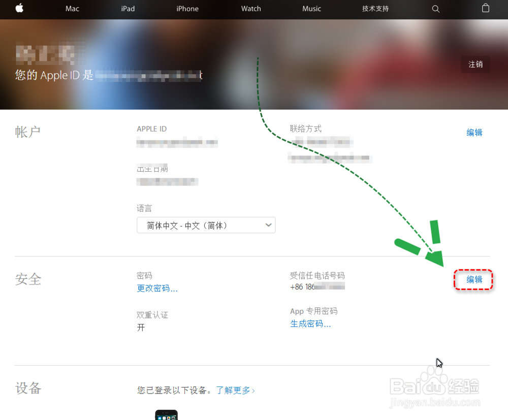Screen dimensions: 508x420
Task: Click the 注销 sign out button
Action: [475, 64]
